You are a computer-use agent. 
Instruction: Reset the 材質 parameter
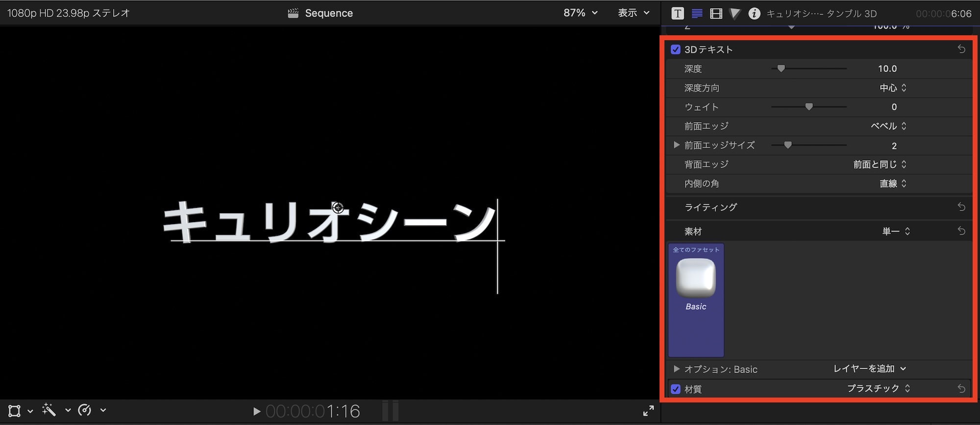[x=961, y=389]
